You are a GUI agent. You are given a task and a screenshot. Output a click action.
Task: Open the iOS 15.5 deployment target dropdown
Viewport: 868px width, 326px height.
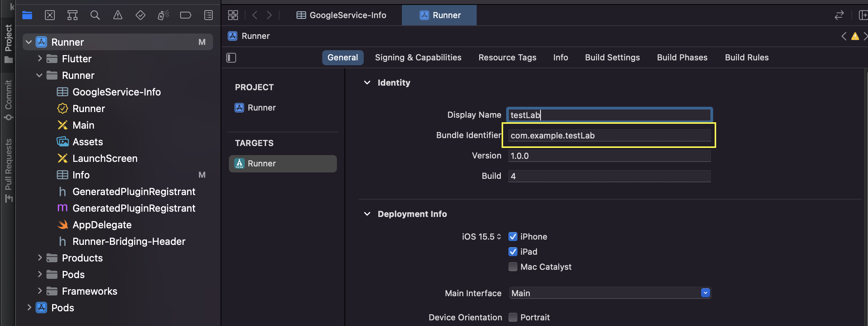tap(482, 237)
